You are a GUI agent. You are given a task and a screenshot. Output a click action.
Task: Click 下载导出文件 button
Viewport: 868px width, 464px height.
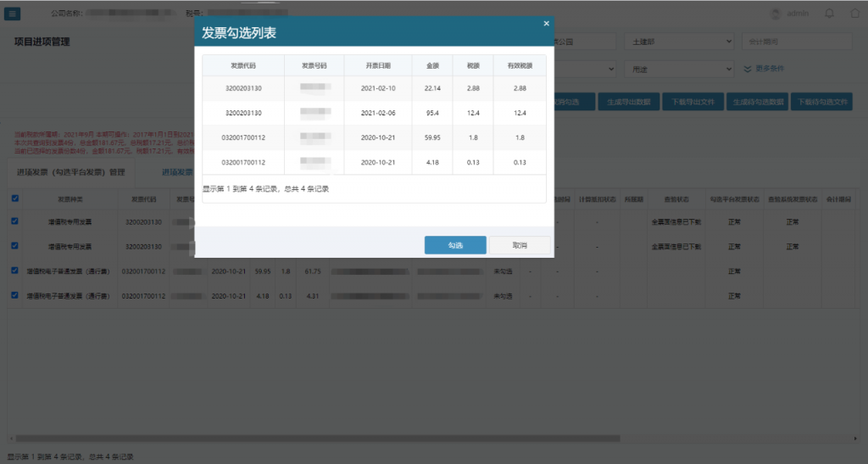pyautogui.click(x=693, y=102)
